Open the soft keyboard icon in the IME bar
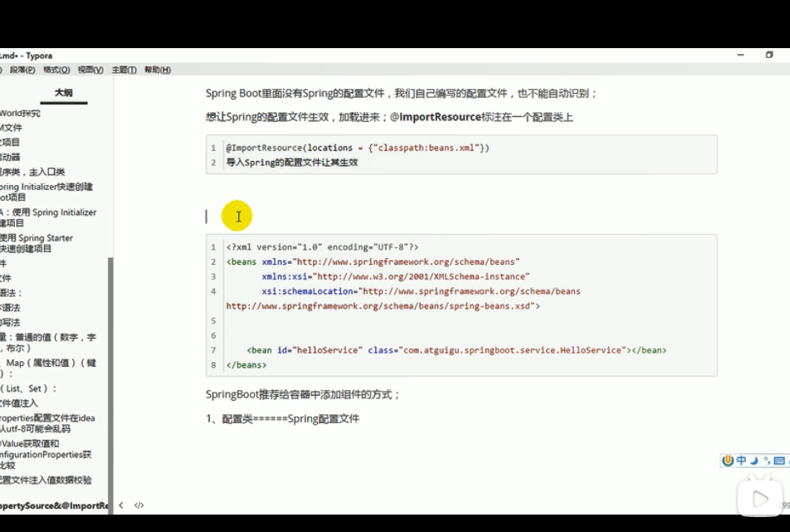The height and width of the screenshot is (532, 790). point(779,461)
